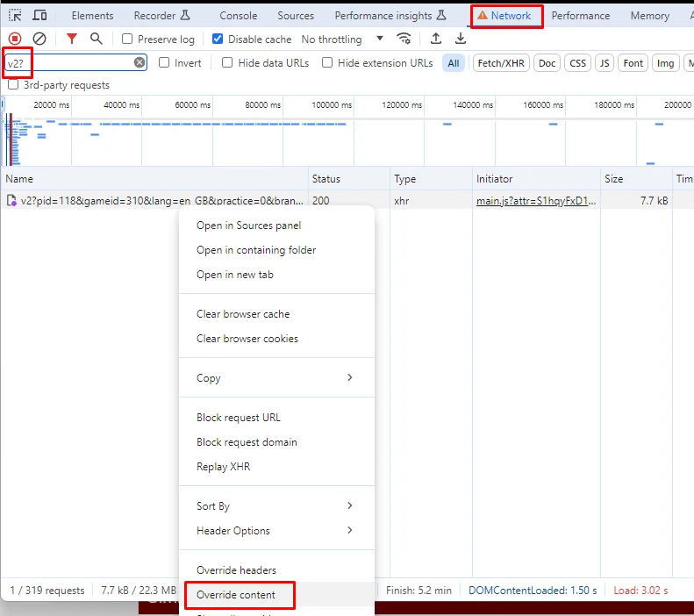694x616 pixels.
Task: Choose Override headers
Action: (x=276, y=570)
